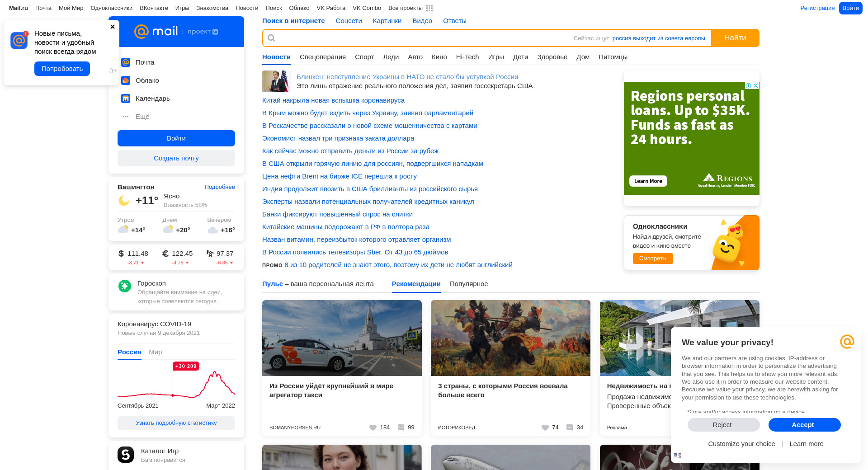The image size is (868, 470).
Task: Click the green horoscope icon
Action: 125,286
